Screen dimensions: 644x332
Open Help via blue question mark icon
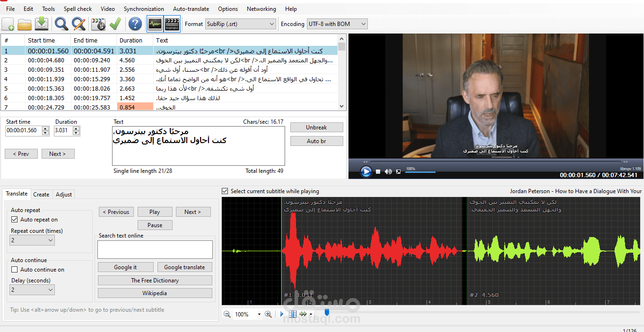(x=135, y=24)
